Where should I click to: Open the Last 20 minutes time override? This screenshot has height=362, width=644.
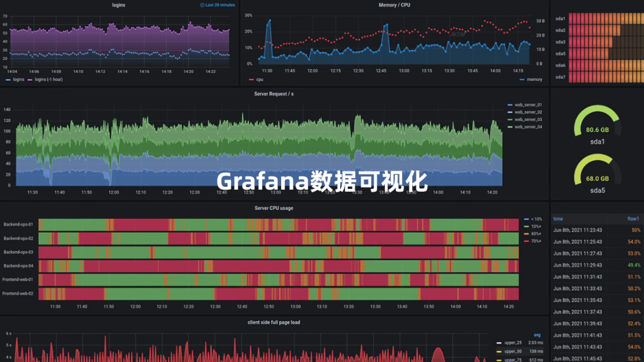[x=218, y=5]
